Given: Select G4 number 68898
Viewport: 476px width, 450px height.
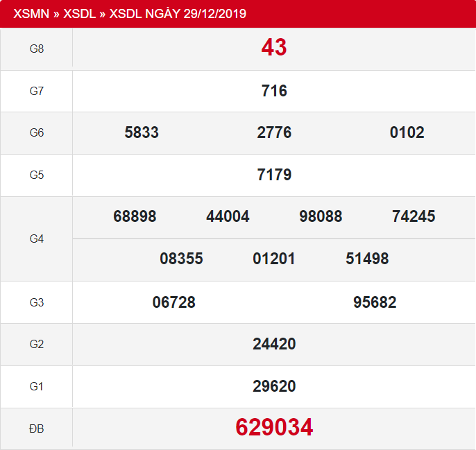Looking at the screenshot, I should pos(135,217).
